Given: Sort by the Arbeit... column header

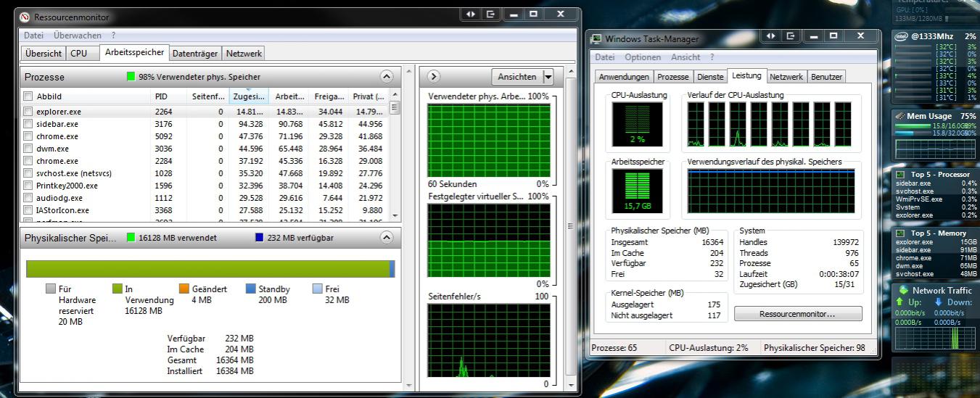Looking at the screenshot, I should point(289,96).
